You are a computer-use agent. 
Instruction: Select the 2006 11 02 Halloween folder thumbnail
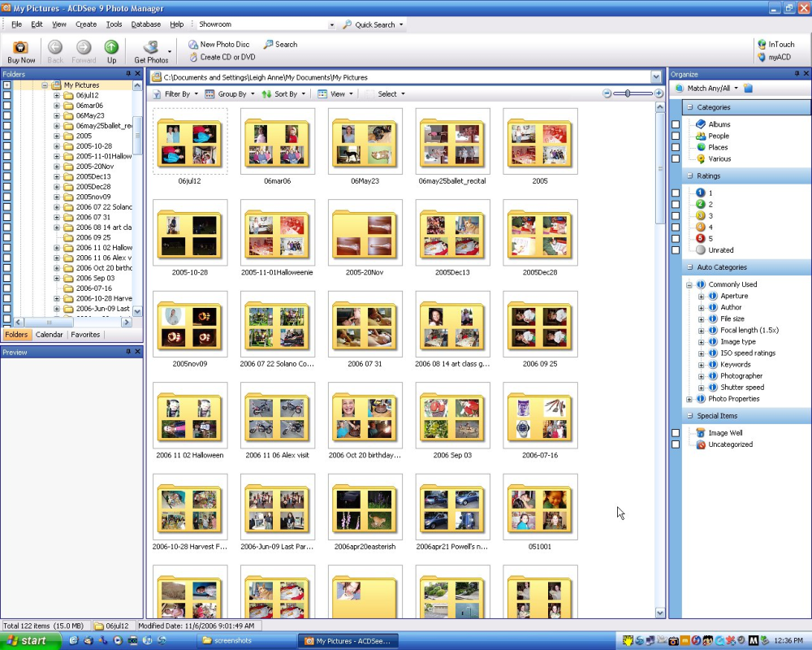click(x=190, y=414)
